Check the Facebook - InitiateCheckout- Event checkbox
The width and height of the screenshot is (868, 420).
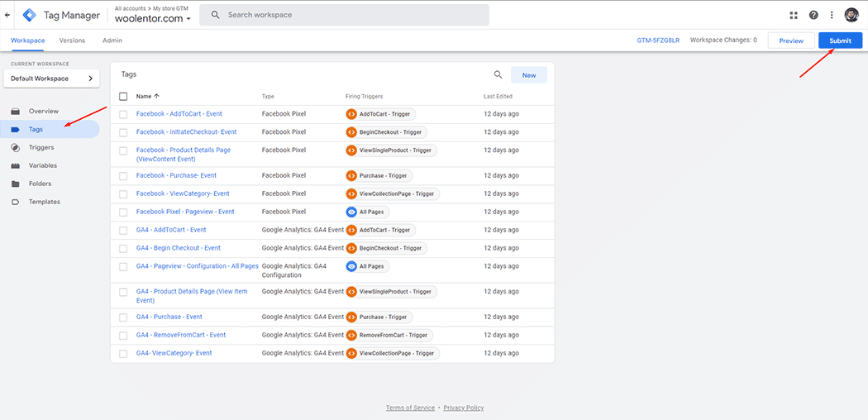click(x=123, y=133)
